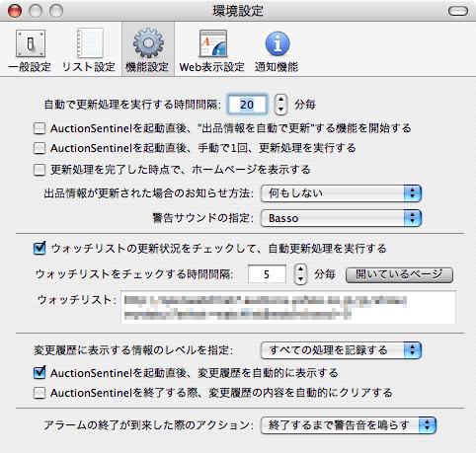Open the アラーム終了アクション dropdown

pos(349,425)
